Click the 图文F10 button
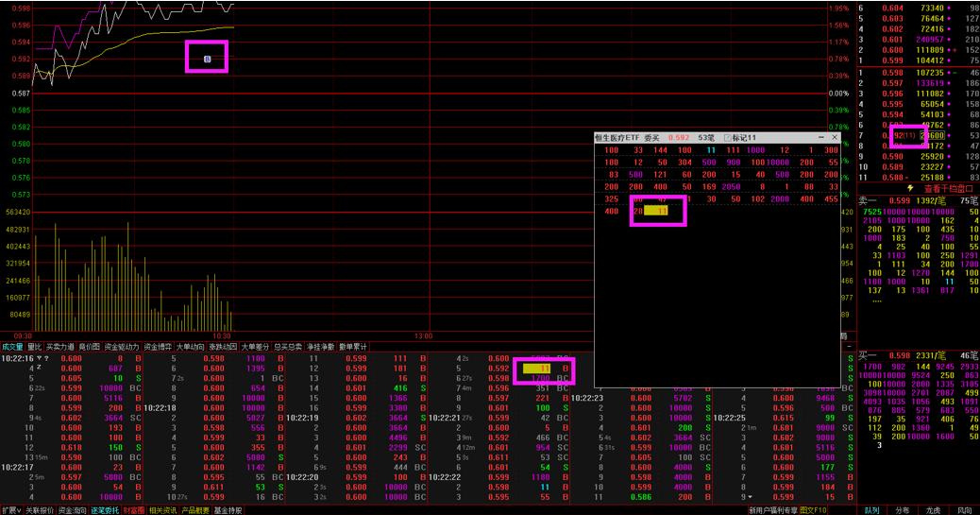This screenshot has height=515, width=980. pos(813,510)
